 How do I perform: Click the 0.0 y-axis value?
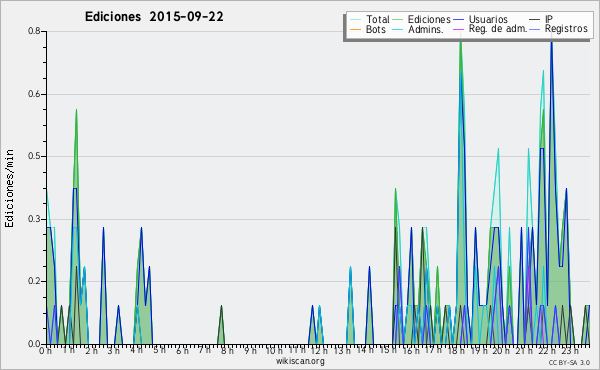click(x=34, y=344)
